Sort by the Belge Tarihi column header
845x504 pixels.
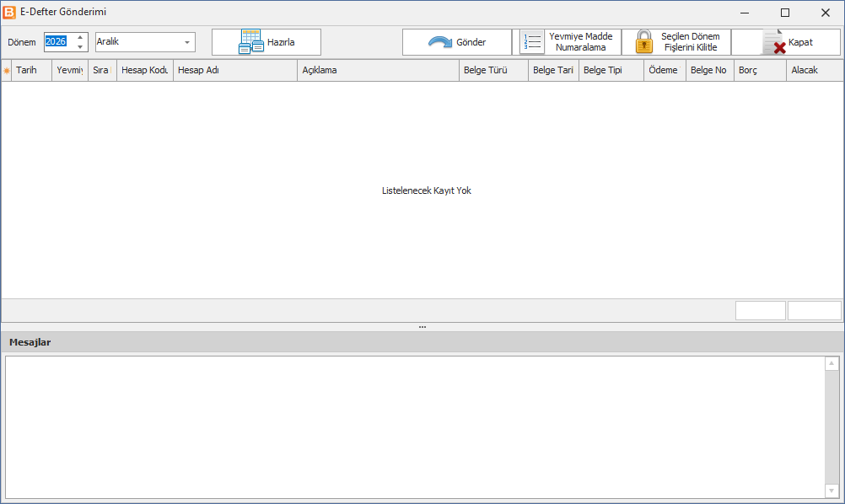553,71
